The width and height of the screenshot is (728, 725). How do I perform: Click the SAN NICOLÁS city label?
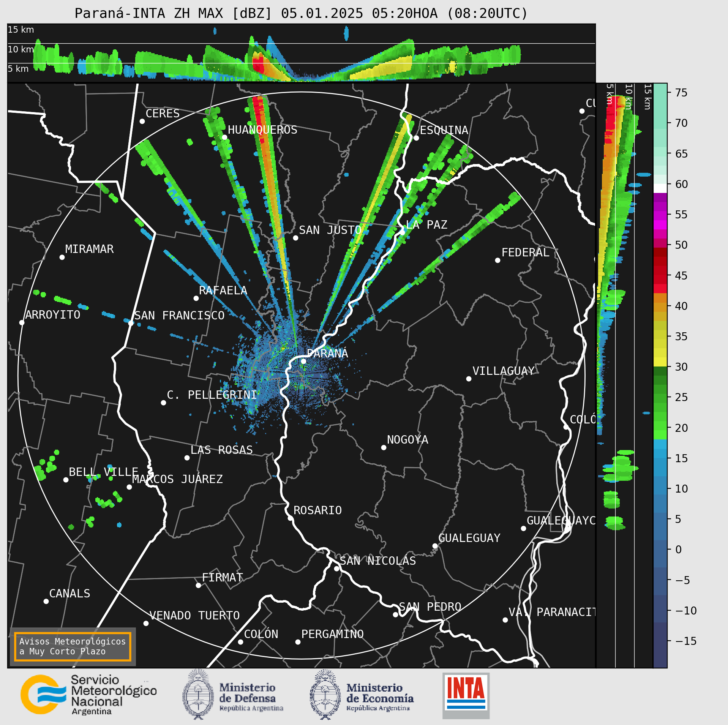click(x=378, y=561)
